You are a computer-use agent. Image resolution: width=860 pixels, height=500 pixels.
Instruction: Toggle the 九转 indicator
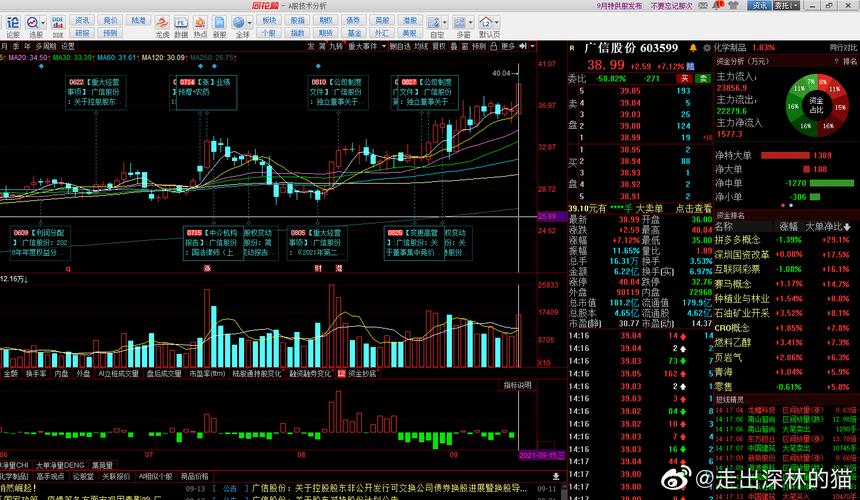[x=336, y=47]
